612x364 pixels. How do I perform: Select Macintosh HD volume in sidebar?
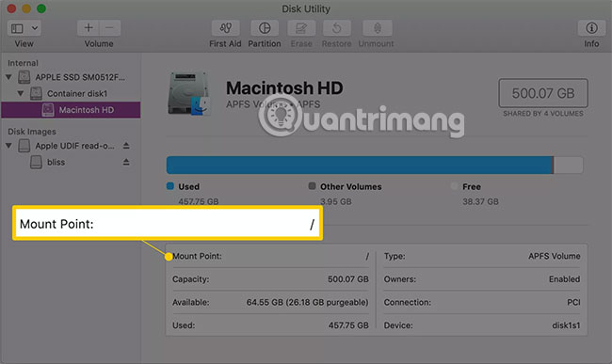coord(71,110)
